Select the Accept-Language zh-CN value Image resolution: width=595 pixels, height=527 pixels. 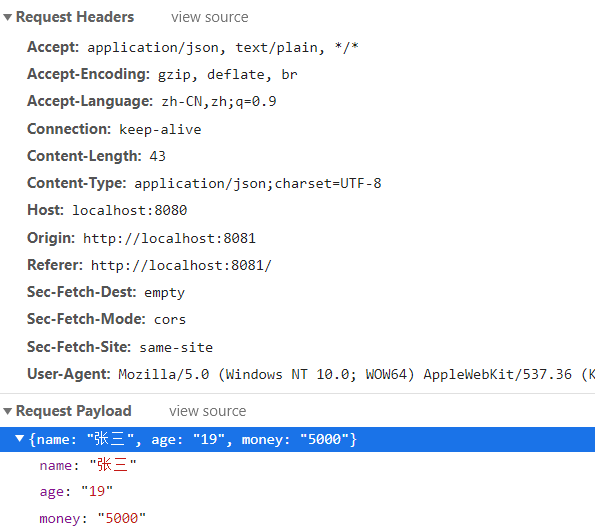point(219,102)
